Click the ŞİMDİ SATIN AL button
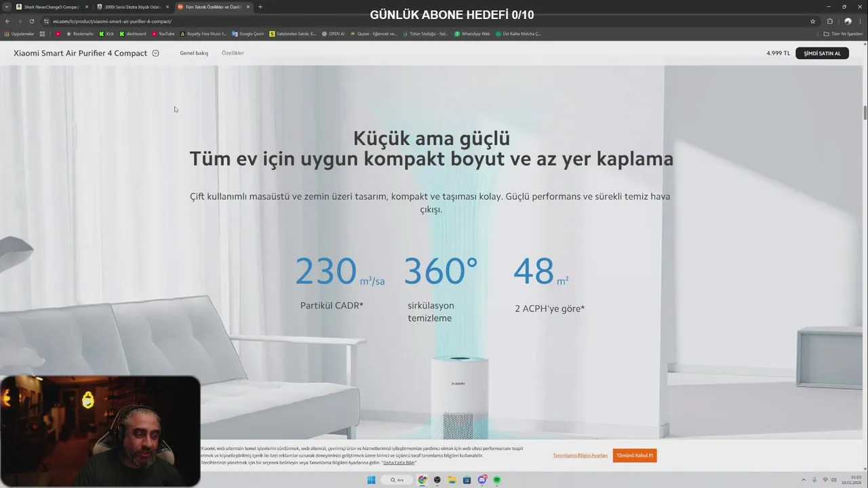Screen dimensions: 868x488 pos(822,53)
